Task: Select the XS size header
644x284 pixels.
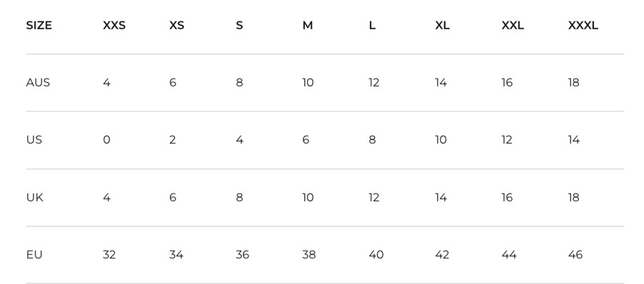Action: click(x=177, y=26)
